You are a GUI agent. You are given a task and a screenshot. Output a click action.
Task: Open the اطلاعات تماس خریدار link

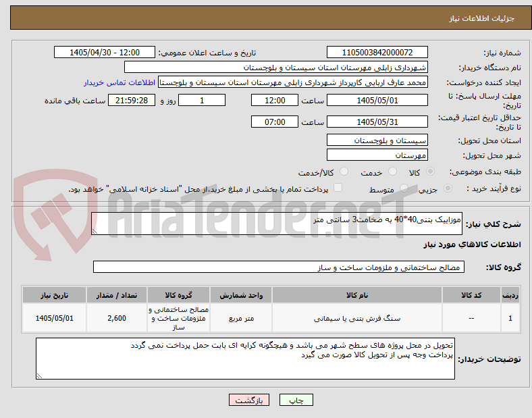(x=119, y=82)
